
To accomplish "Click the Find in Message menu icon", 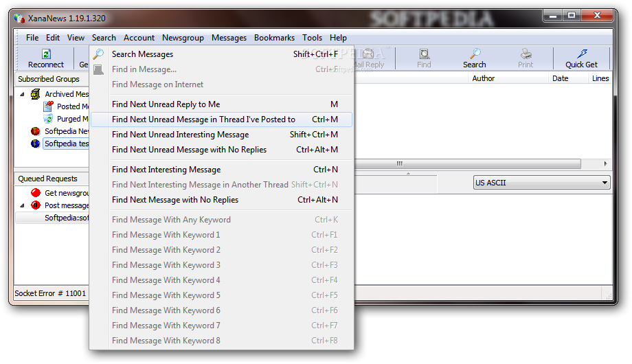I will coord(98,69).
